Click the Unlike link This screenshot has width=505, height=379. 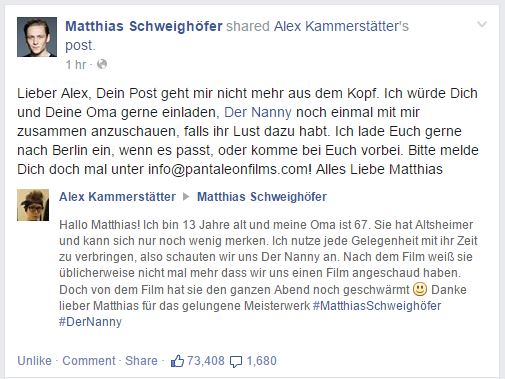tap(34, 361)
